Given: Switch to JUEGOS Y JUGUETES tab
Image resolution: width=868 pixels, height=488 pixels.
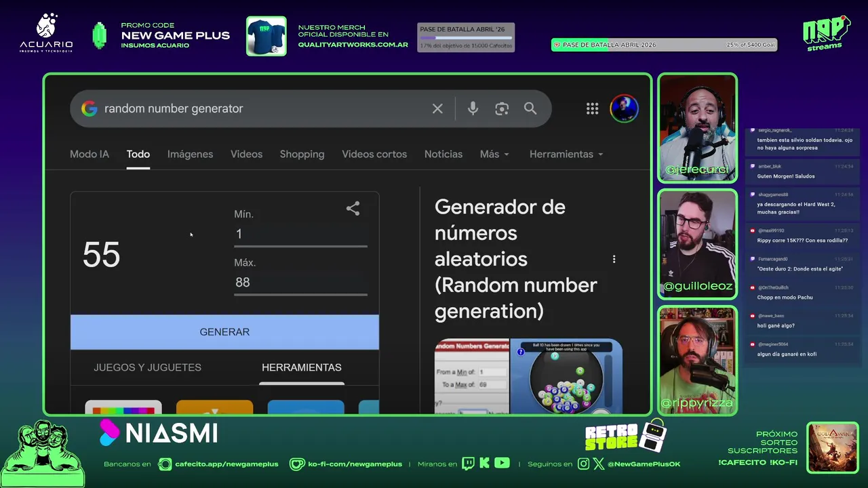Looking at the screenshot, I should click(147, 367).
